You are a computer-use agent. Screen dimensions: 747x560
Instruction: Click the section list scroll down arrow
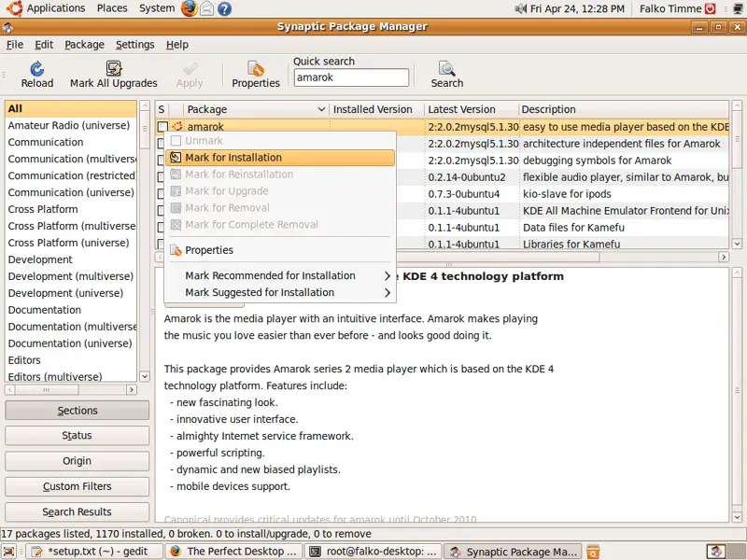pos(145,376)
